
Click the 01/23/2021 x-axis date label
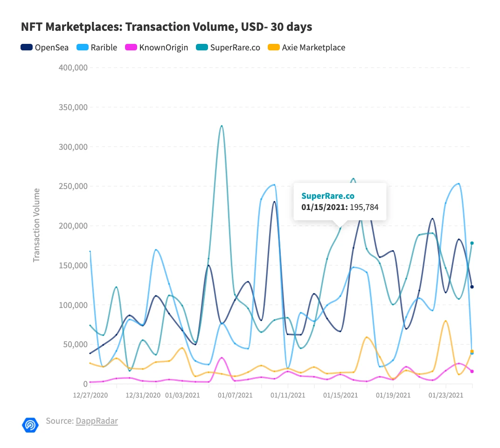446,395
